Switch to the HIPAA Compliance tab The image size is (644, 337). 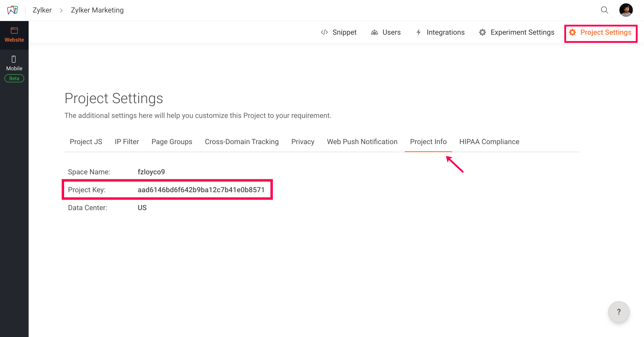click(x=489, y=142)
